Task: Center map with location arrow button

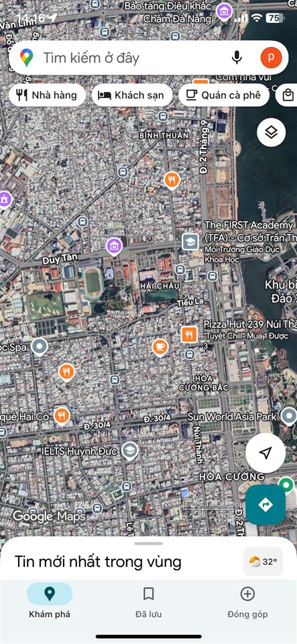Action: click(x=265, y=453)
